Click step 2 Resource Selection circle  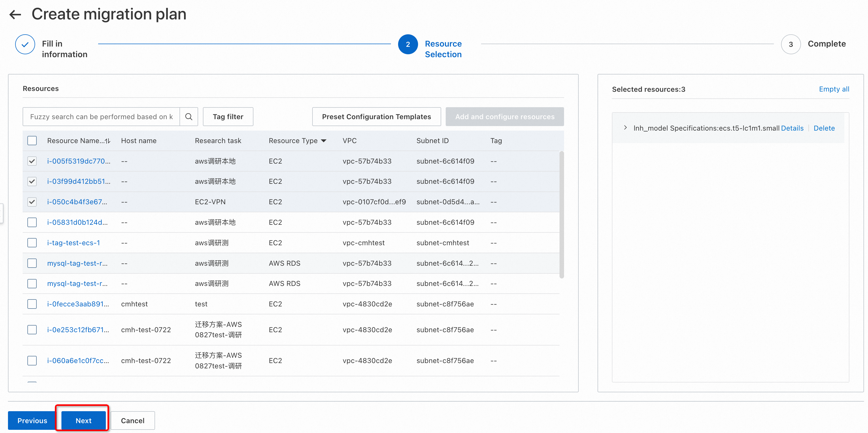(x=408, y=44)
